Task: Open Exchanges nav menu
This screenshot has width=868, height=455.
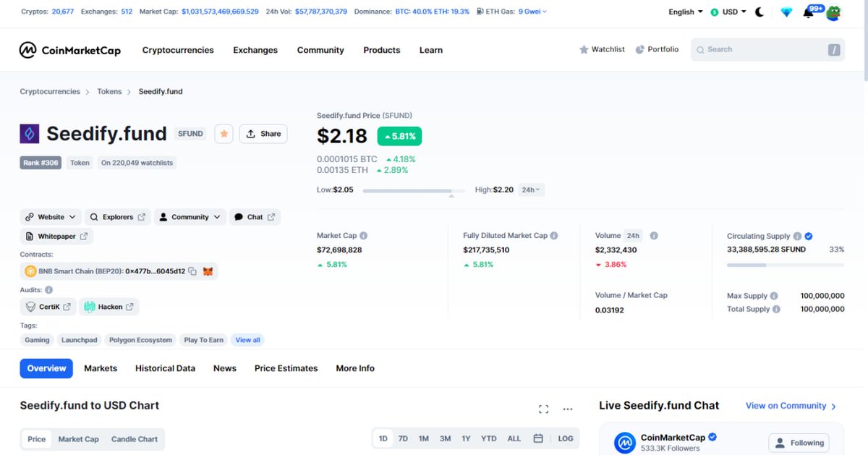Action: pos(255,50)
